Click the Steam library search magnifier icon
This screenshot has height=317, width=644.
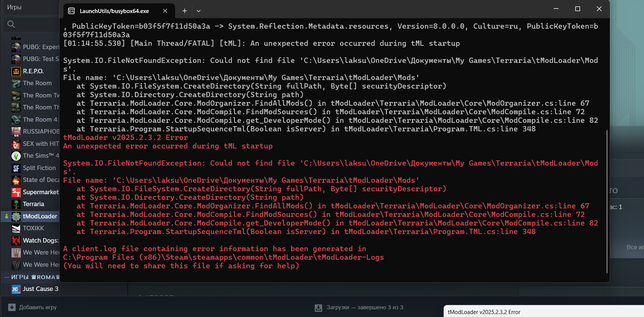[11, 24]
